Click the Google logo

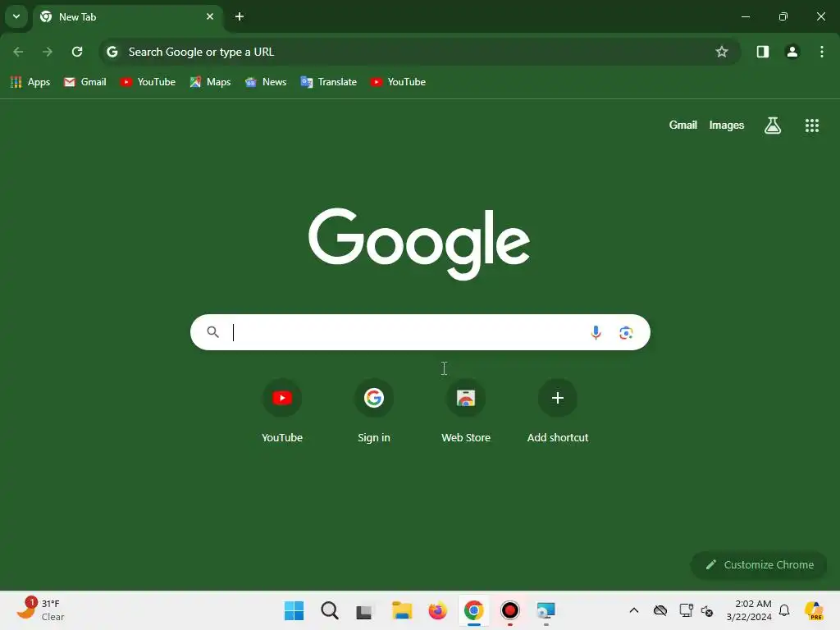[x=419, y=244]
